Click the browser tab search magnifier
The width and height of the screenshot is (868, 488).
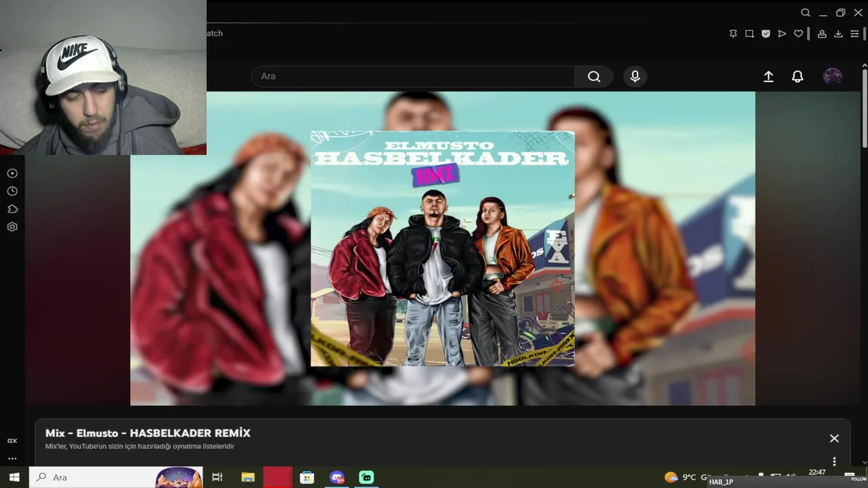[806, 13]
